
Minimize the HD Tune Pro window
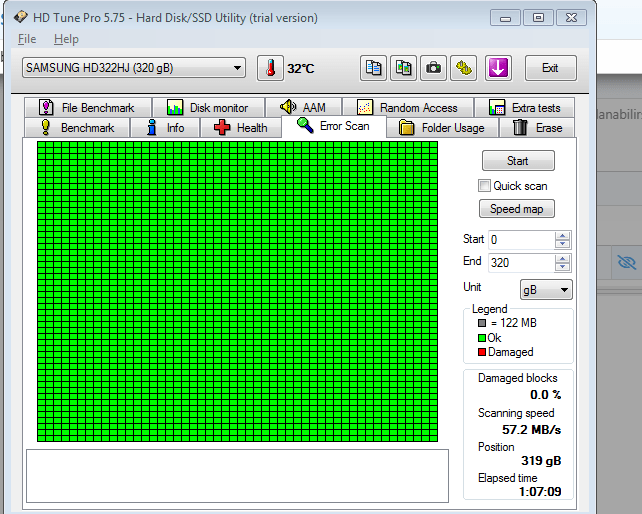tap(505, 18)
